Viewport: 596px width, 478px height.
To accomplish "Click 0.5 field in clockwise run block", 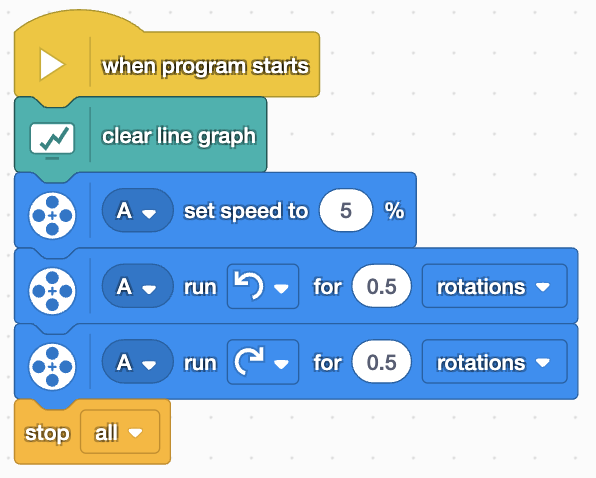I will pyautogui.click(x=382, y=362).
